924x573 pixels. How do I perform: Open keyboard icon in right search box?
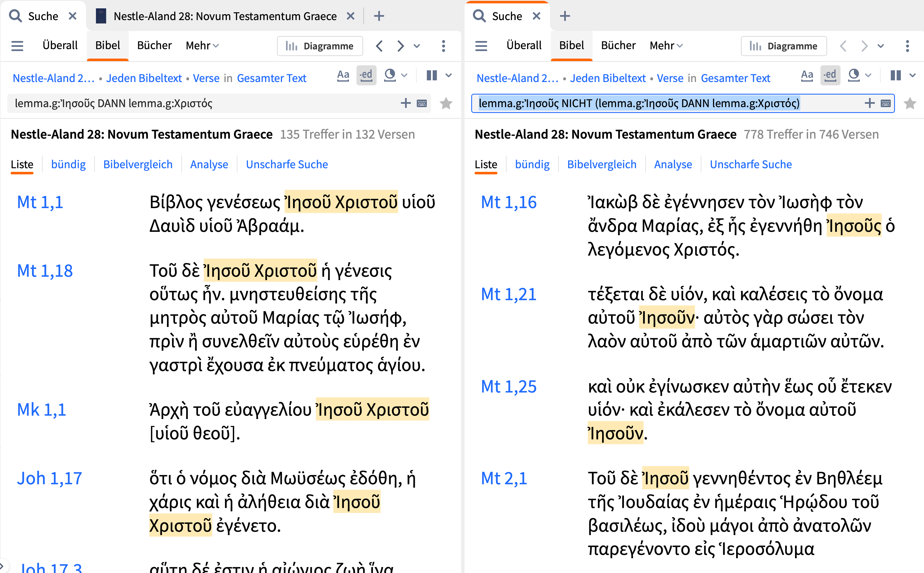[x=886, y=103]
